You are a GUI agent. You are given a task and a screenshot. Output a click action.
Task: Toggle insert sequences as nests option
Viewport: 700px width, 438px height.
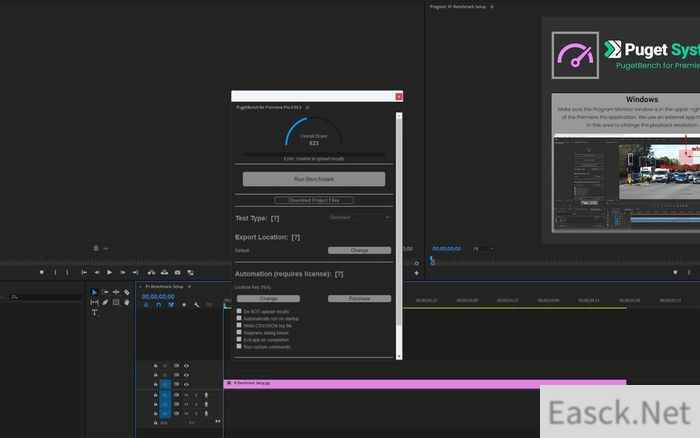[x=146, y=305]
